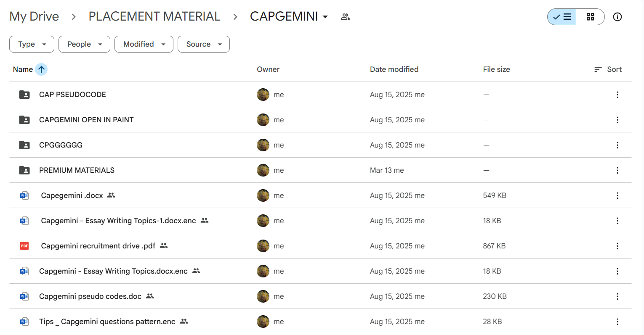644x335 pixels.
Task: Click the 549 KB file size
Action: point(495,195)
